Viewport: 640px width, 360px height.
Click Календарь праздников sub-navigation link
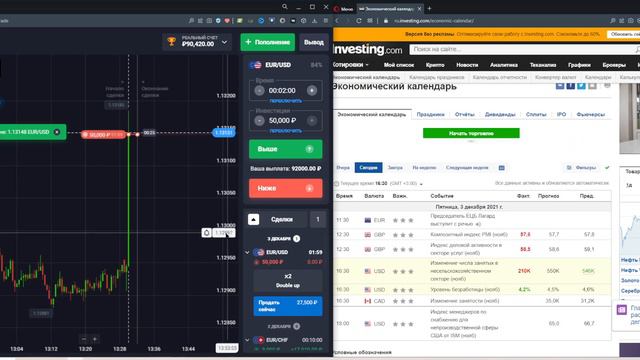point(436,77)
